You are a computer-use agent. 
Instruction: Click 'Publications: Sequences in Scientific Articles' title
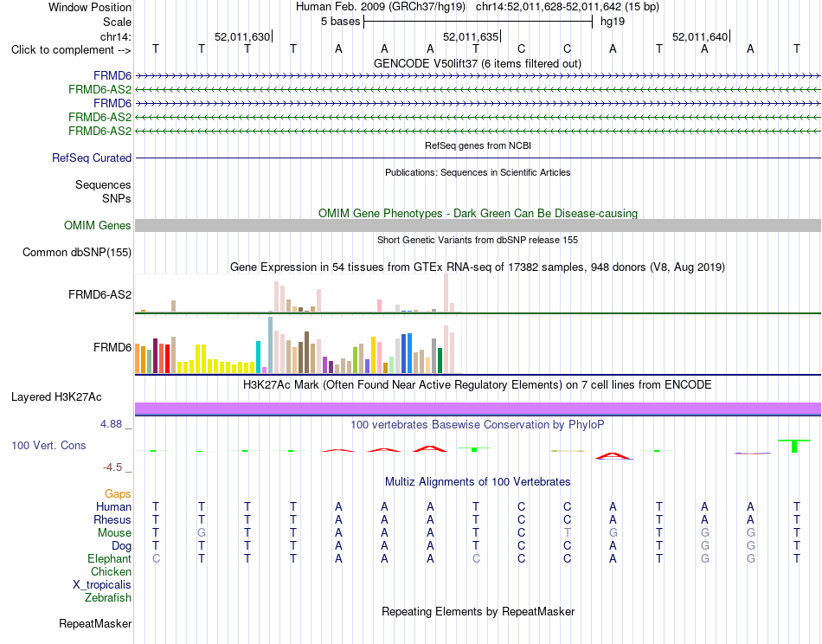[478, 172]
